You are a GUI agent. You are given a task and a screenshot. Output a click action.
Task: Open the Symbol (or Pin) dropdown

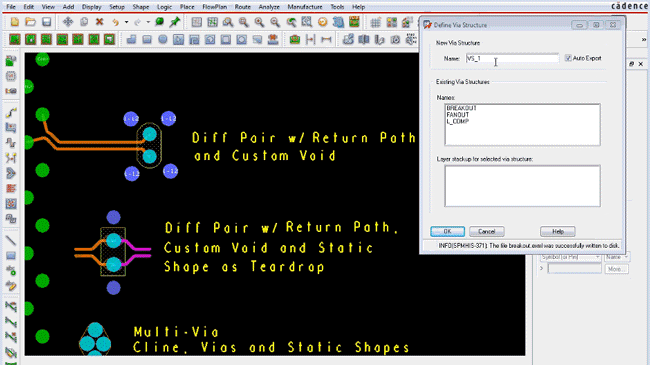point(570,257)
